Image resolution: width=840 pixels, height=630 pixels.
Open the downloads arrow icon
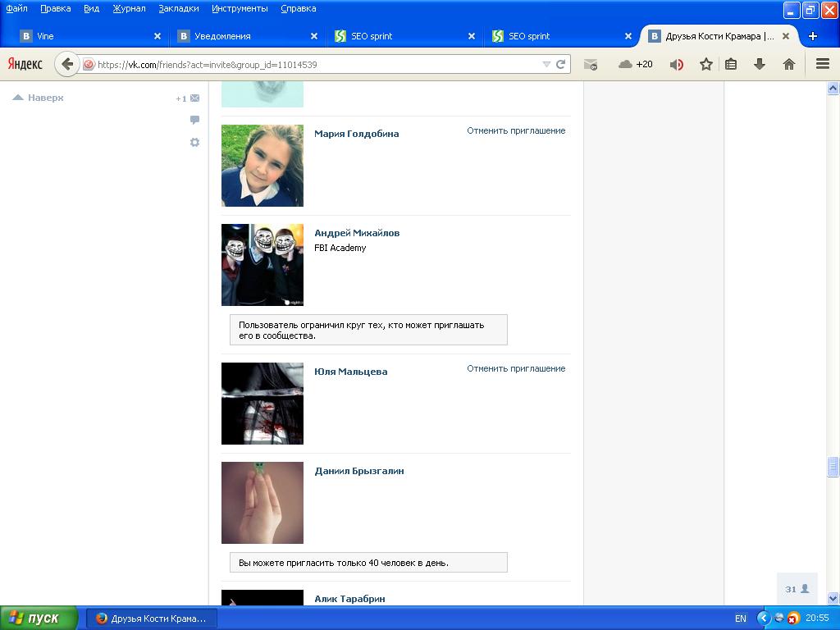[x=759, y=64]
